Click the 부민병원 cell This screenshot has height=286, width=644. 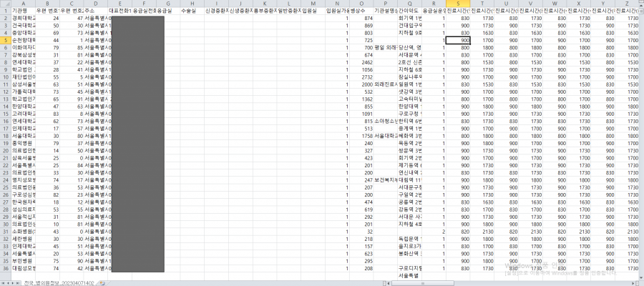point(24,261)
